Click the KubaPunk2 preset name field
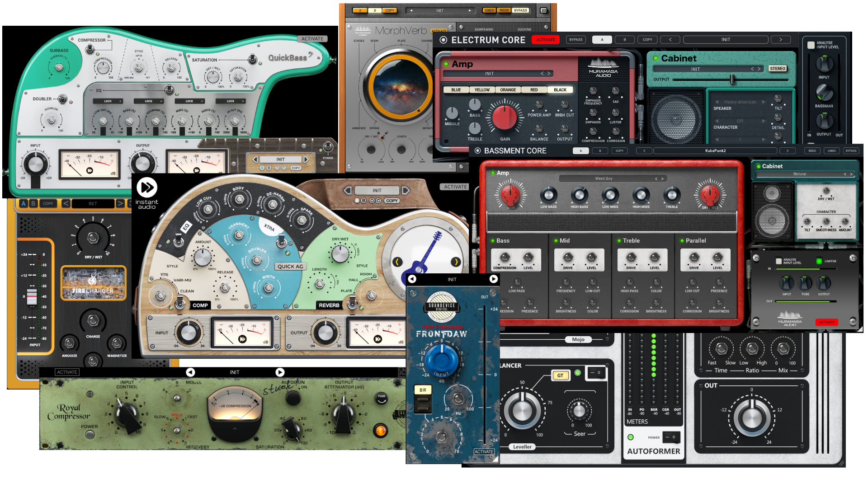Screen dimensions: 868x488 pos(716,151)
